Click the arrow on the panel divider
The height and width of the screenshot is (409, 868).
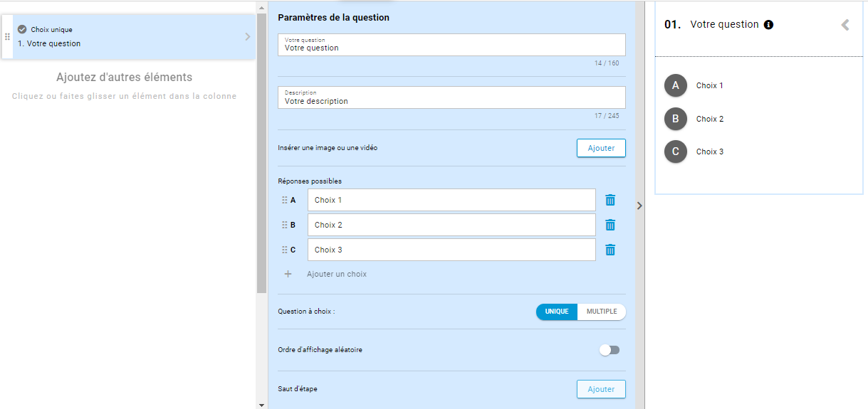click(x=639, y=206)
